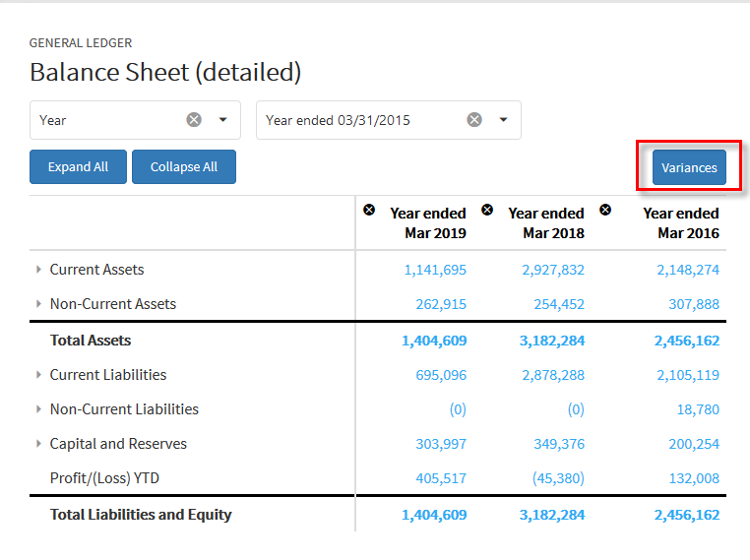Open Non-Current Liabilities Mar 2019 (0) value

(458, 409)
